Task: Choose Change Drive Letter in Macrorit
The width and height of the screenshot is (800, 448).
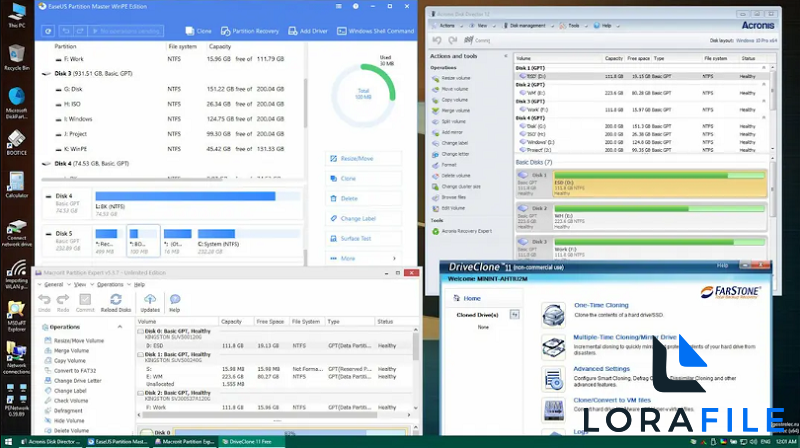Action: pos(73,381)
